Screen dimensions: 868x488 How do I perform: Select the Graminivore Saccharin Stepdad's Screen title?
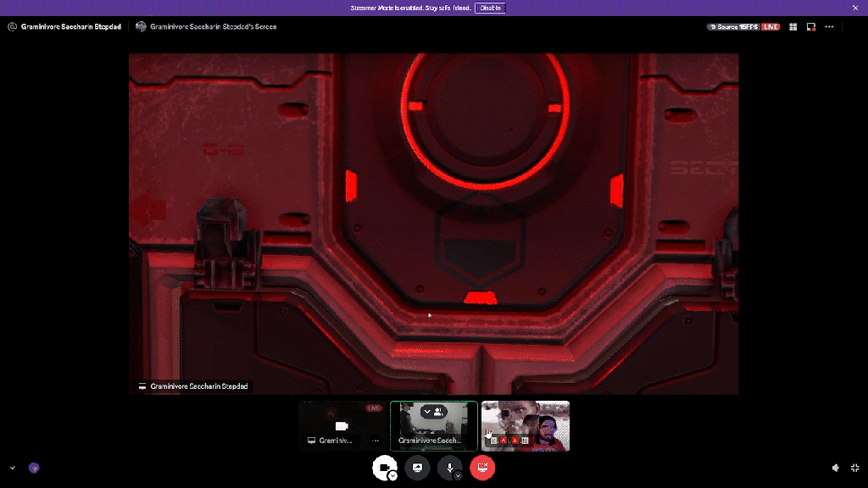click(x=213, y=27)
